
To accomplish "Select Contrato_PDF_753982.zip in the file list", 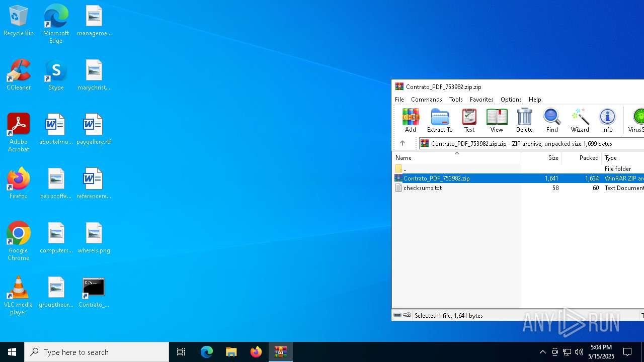I will [518, 178].
